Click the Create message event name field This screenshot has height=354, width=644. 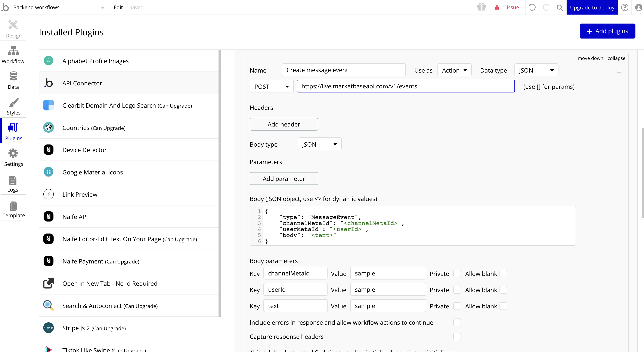(343, 70)
